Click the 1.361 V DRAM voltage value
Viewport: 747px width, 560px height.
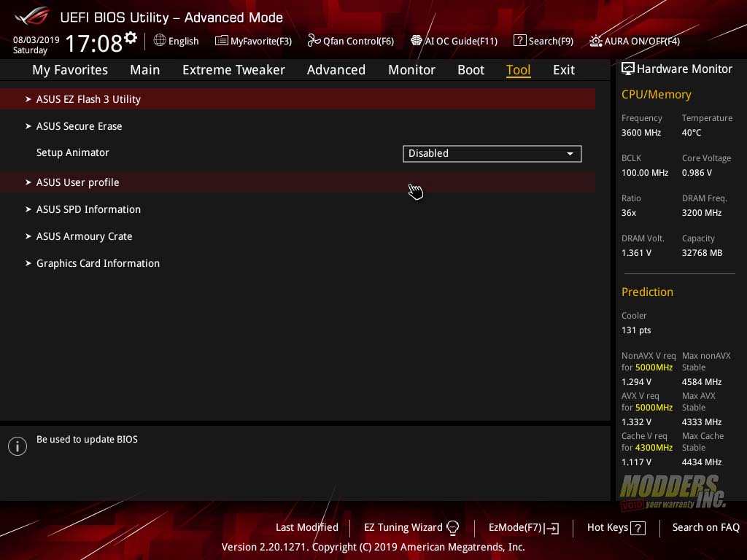click(x=636, y=253)
